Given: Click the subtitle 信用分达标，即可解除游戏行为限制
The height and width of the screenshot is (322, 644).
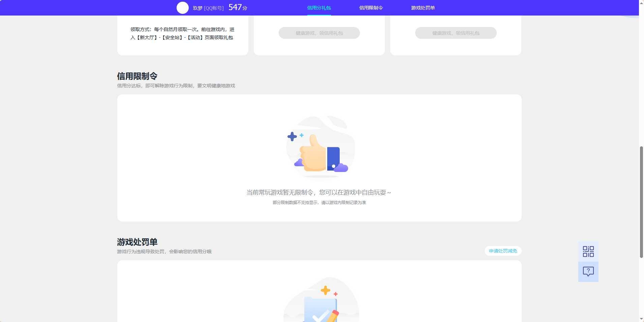Looking at the screenshot, I should pyautogui.click(x=155, y=86).
